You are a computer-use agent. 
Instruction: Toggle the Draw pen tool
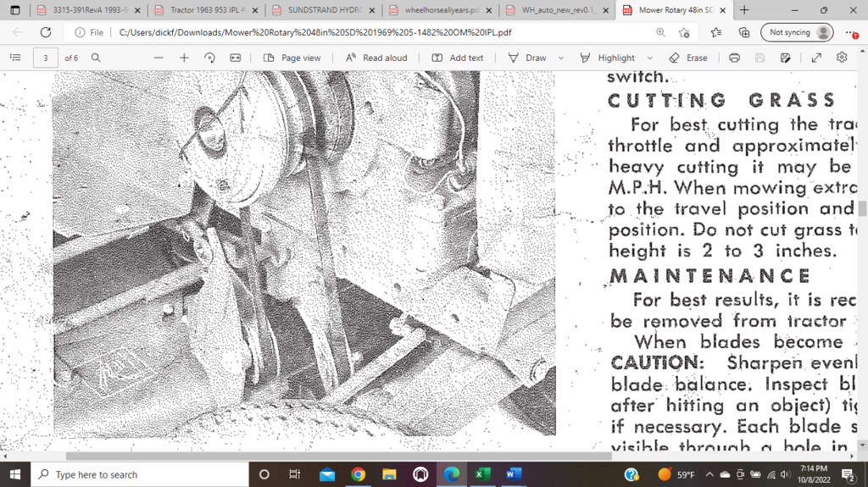pos(527,58)
